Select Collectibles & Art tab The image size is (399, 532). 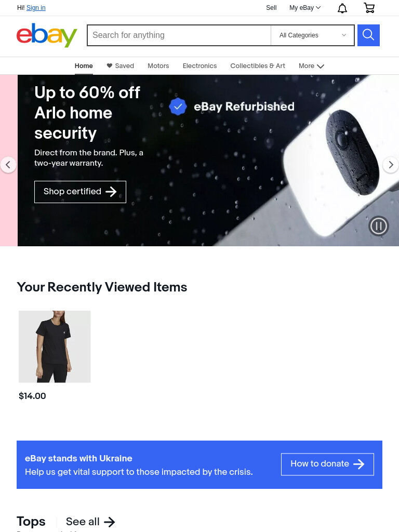pos(258,66)
